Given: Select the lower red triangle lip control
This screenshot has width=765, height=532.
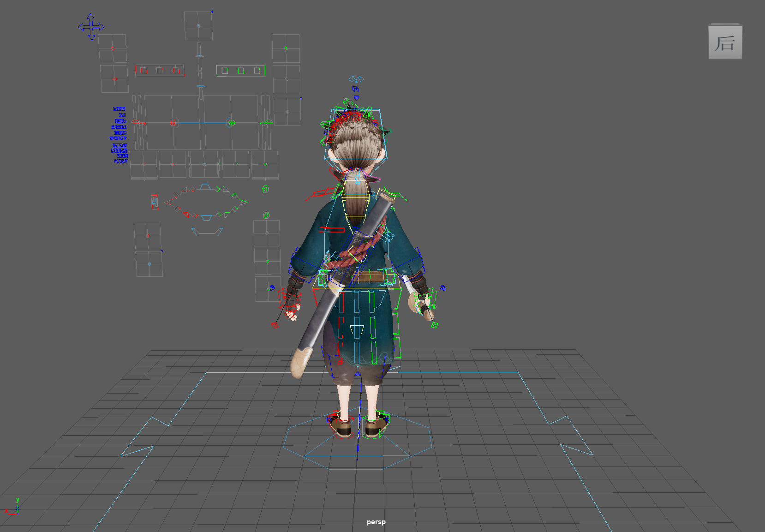Looking at the screenshot, I should coord(186,215).
